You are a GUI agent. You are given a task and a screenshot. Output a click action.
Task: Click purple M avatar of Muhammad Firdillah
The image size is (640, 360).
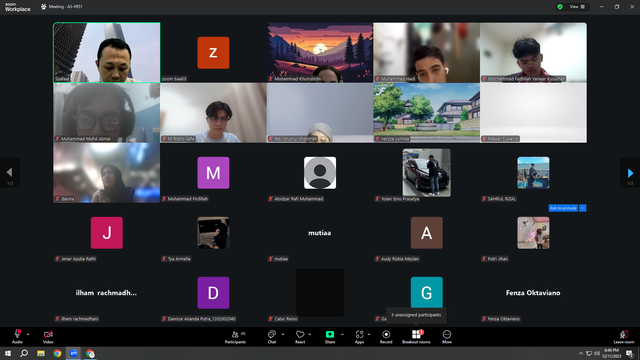(213, 173)
